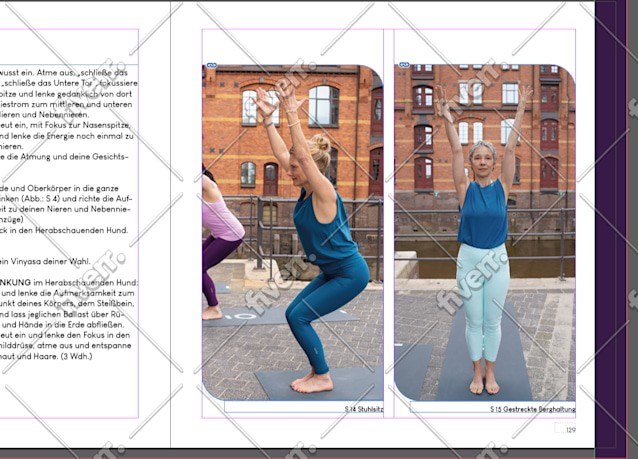Click the page number 129

pos(571,430)
